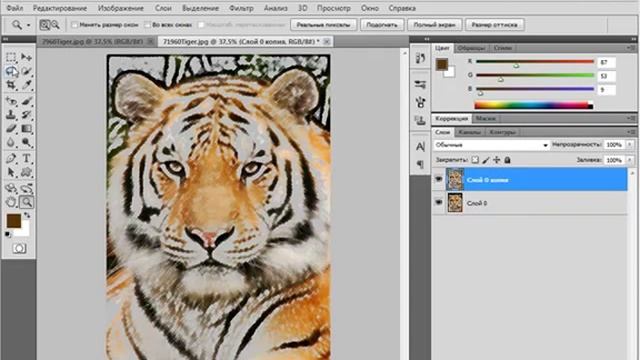640x360 pixels.
Task: Select the Quick Selection tool
Action: [x=27, y=71]
